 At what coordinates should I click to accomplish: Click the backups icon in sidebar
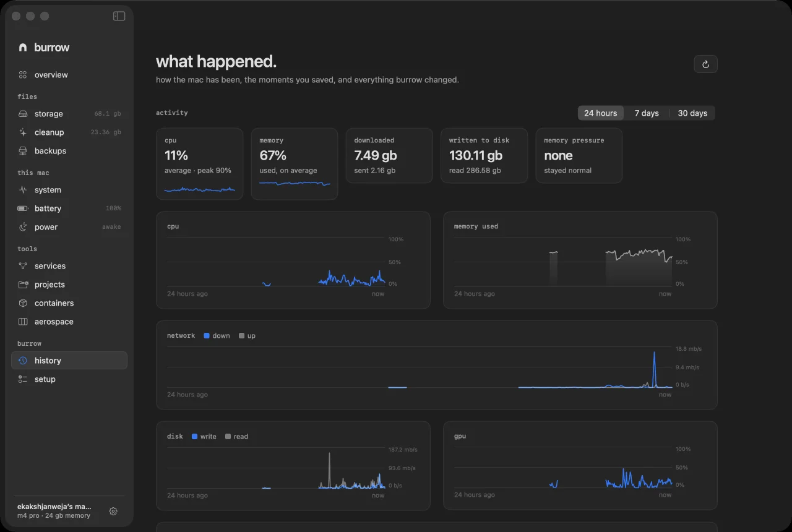point(23,151)
